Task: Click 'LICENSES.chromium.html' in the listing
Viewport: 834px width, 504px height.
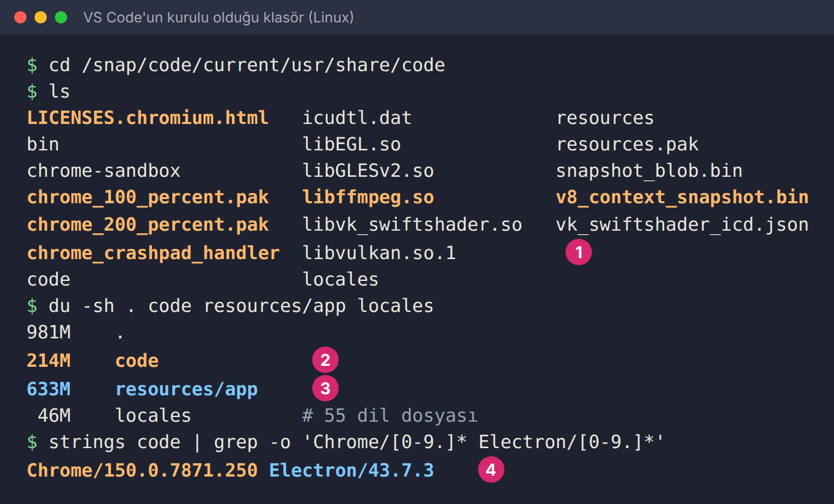Action: click(147, 118)
